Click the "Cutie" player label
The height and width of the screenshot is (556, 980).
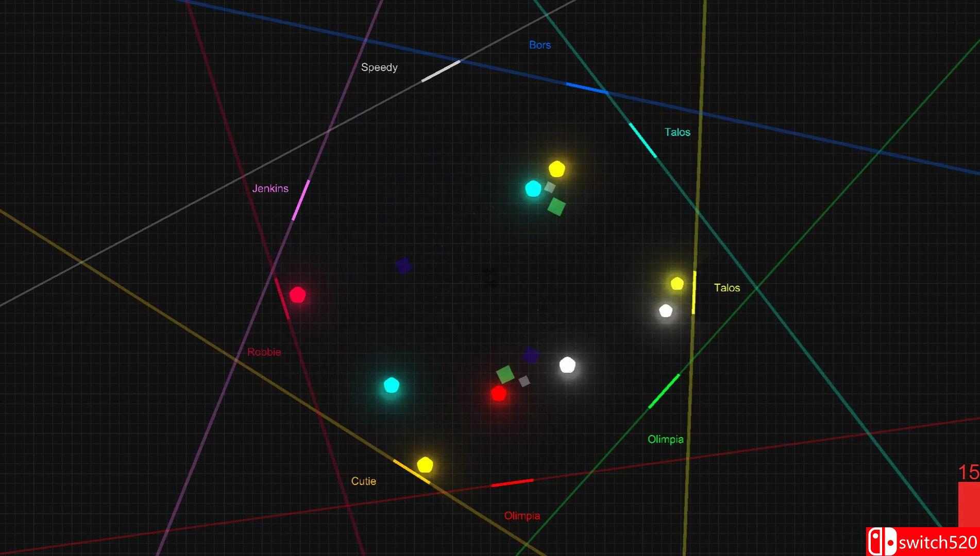coord(363,481)
